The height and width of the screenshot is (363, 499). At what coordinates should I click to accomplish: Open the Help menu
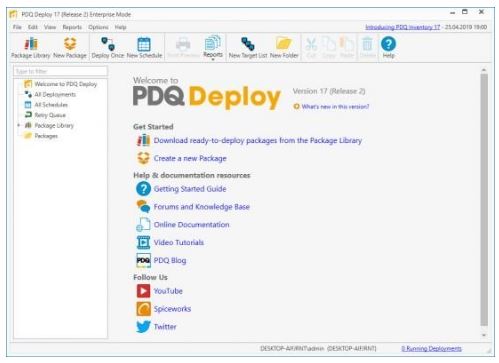120,27
